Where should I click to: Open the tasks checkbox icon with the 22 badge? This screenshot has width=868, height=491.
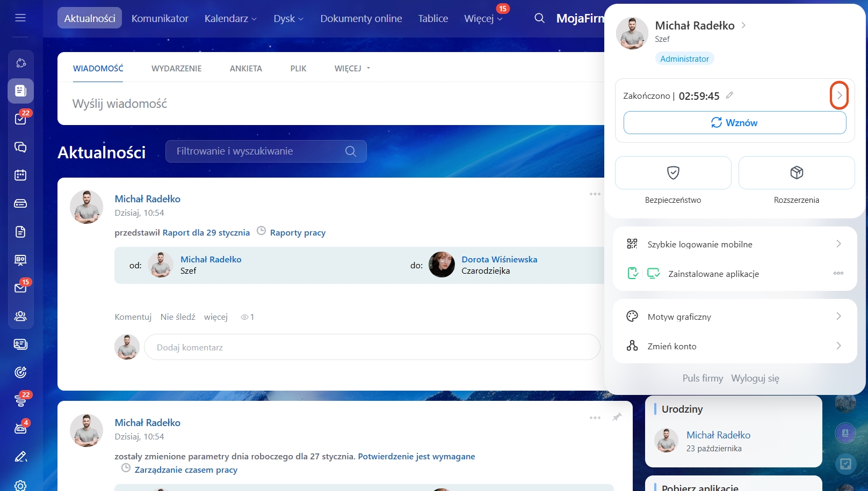coord(20,119)
